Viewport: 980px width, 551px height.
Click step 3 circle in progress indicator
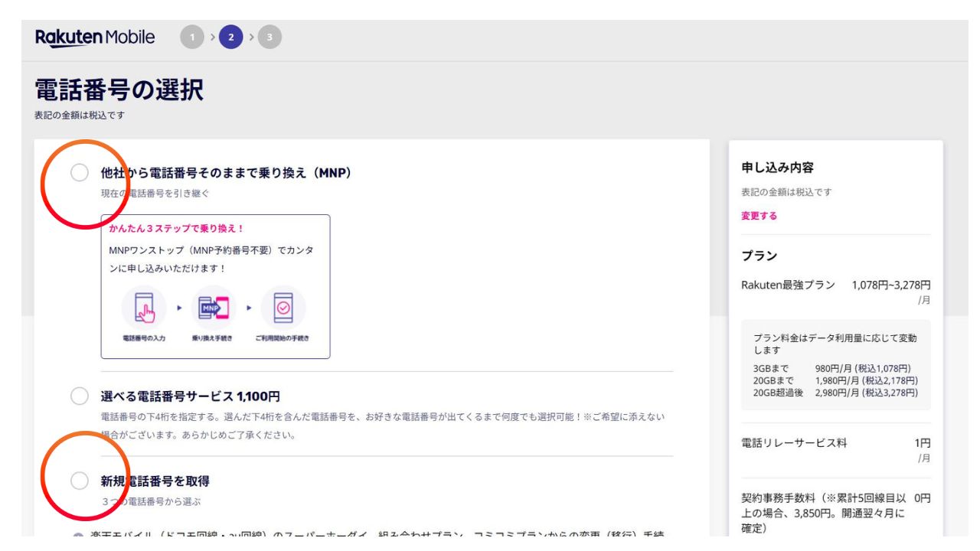tap(269, 37)
